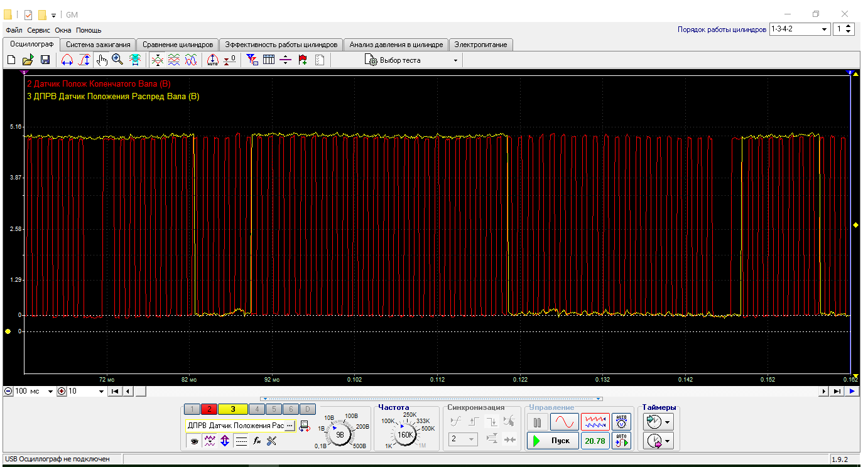Increase the cylinder number stepper
This screenshot has width=868, height=467.
[x=849, y=26]
